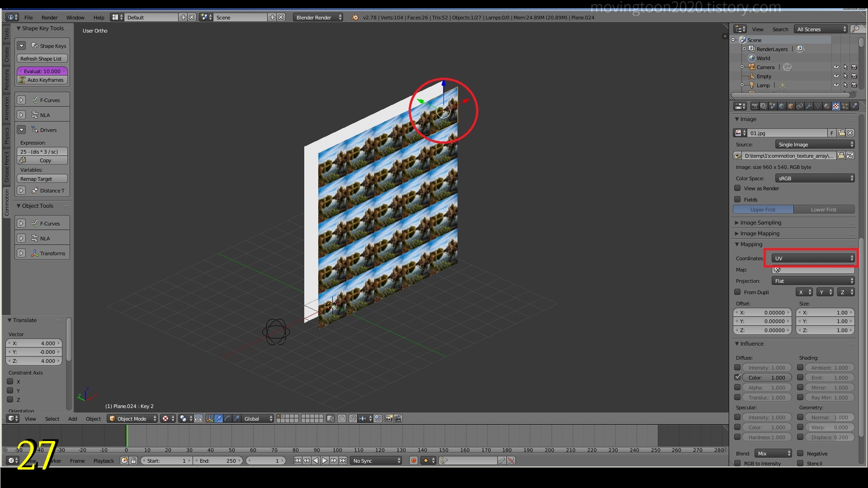Click the Refresh Shape List button

coord(42,58)
